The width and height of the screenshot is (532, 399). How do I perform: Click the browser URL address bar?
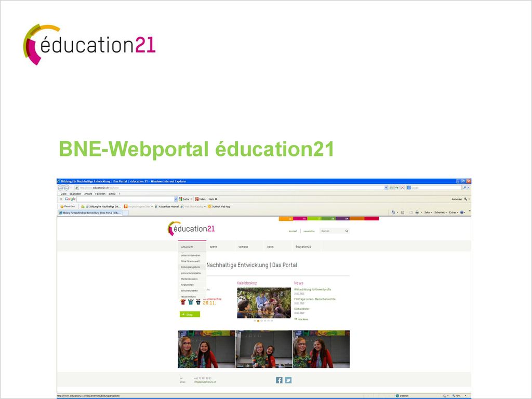[230, 188]
